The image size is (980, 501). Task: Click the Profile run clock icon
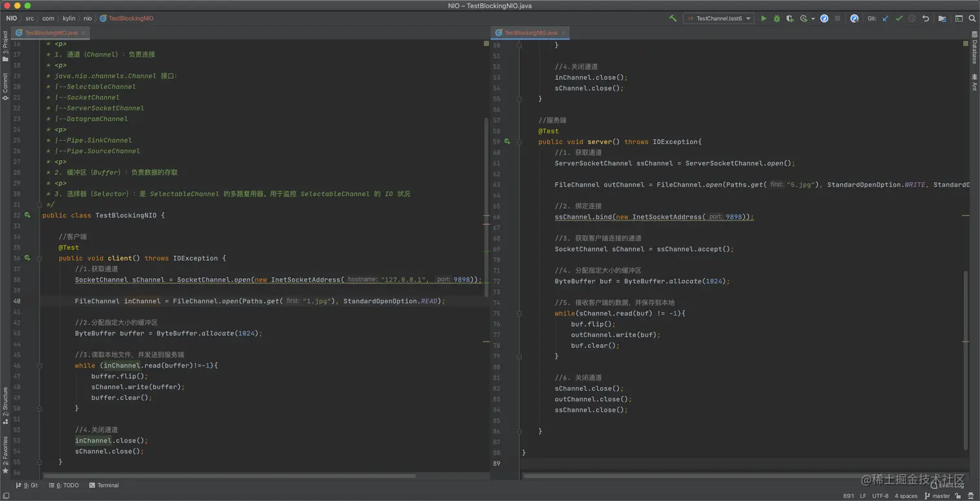click(x=804, y=19)
